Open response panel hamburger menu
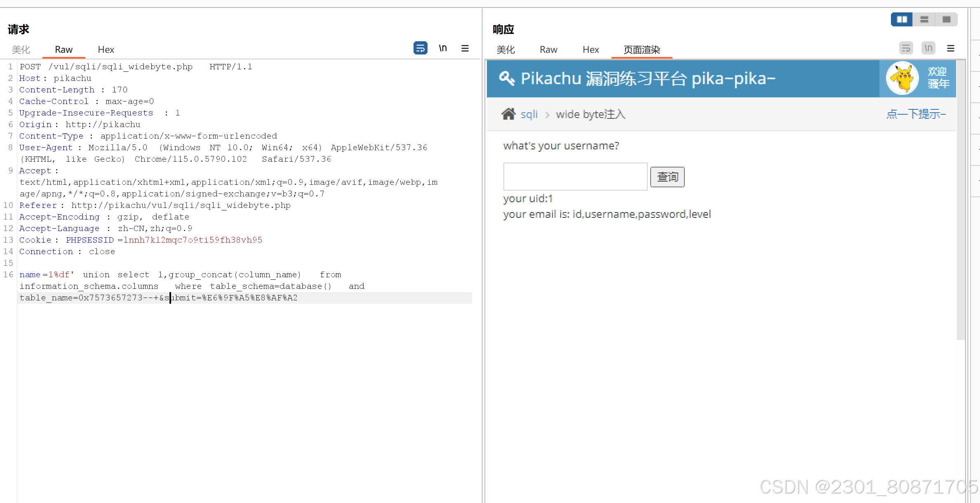This screenshot has height=503, width=980. 950,48
